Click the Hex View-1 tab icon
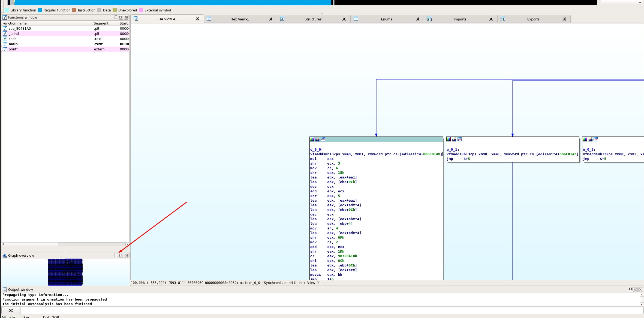Screen dimensions: 644x318 pos(209,19)
